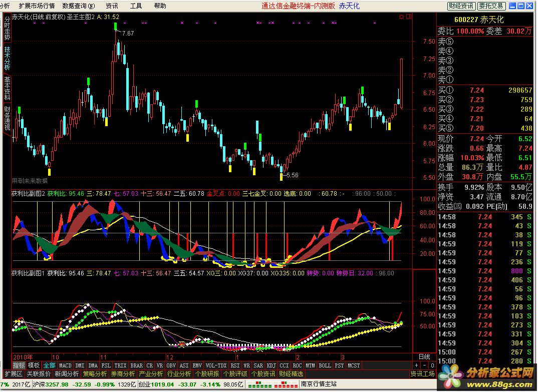Choose the DMA indicator
Screen dimensions: 538x392
click(x=93, y=365)
